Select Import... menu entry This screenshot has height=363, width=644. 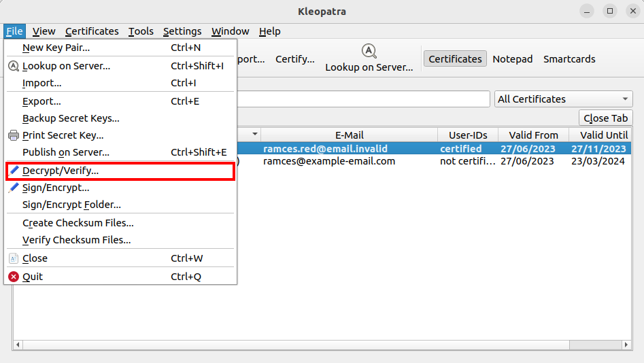(x=120, y=83)
